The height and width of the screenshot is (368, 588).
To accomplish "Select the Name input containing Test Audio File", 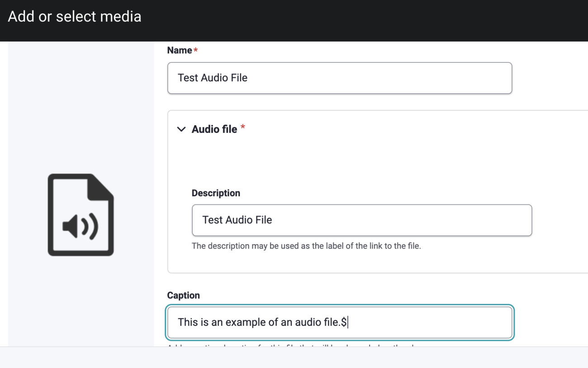I will 339,78.
